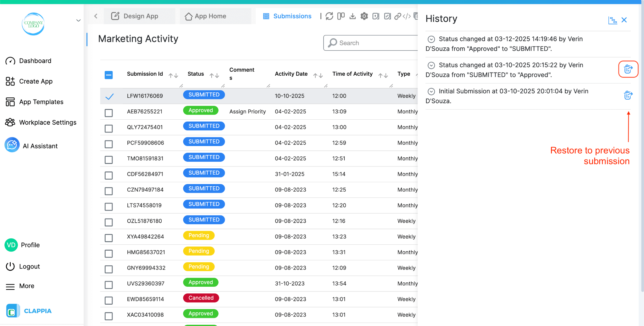Viewport: 644px width, 326px height.
Task: Uncheck submission LFW16176069
Action: [x=109, y=96]
